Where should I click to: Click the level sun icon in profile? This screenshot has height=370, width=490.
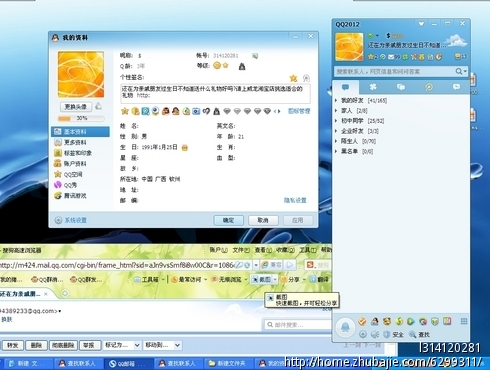click(217, 66)
